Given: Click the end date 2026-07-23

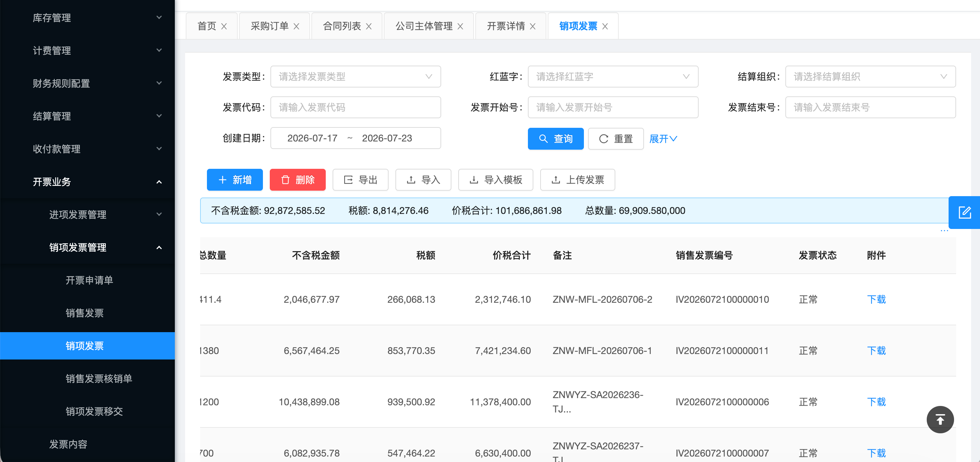Looking at the screenshot, I should [387, 138].
